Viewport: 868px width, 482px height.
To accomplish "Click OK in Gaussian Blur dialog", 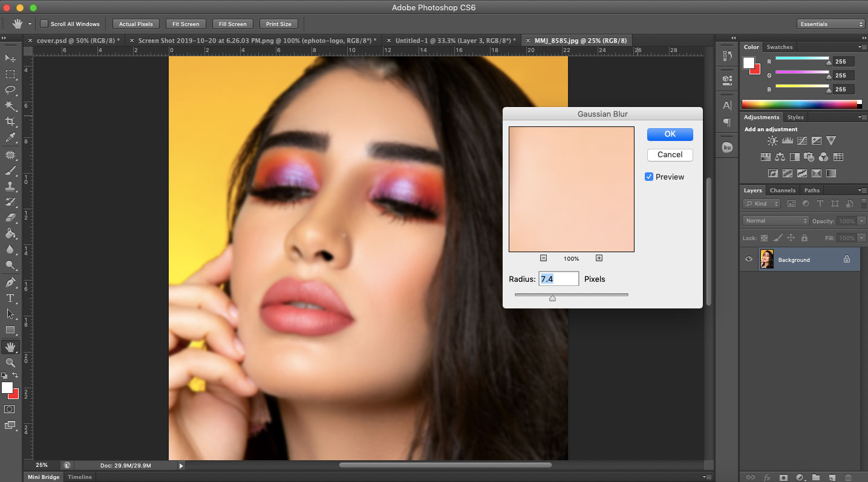I will tap(670, 134).
